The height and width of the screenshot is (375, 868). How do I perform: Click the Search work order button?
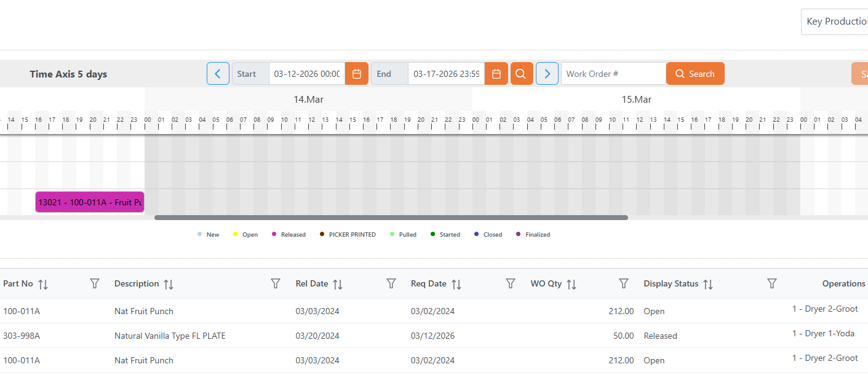pyautogui.click(x=695, y=74)
